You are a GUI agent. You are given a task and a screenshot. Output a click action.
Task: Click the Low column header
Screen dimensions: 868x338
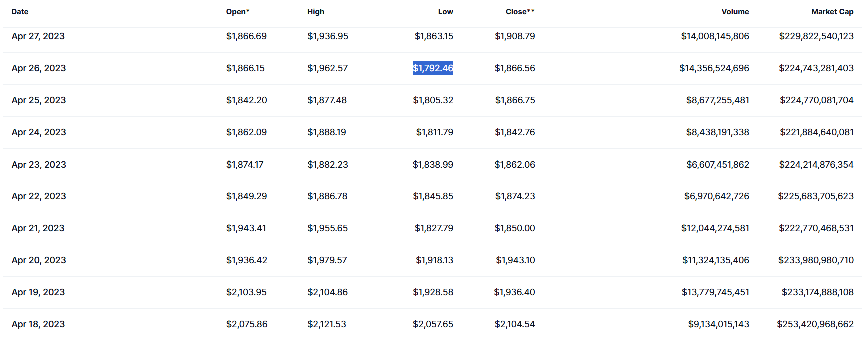pyautogui.click(x=445, y=12)
